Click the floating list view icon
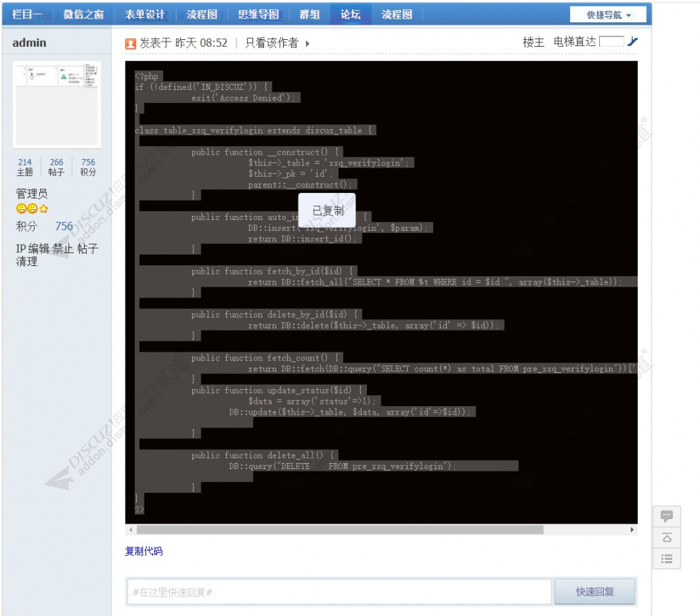Viewport: 700px width, 616px height. 667,558
